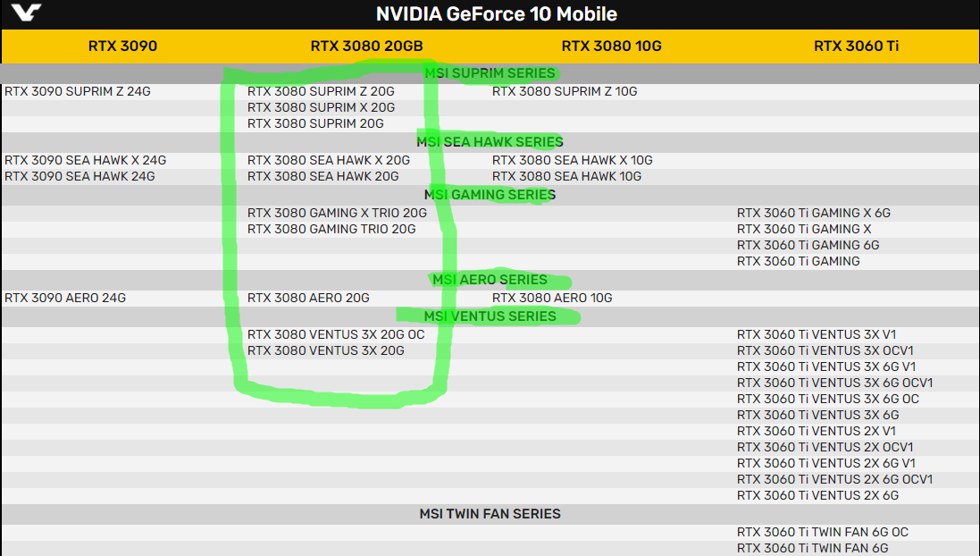
Task: Select the plain RTX 3060 Ti GAMING entry
Action: pos(798,261)
